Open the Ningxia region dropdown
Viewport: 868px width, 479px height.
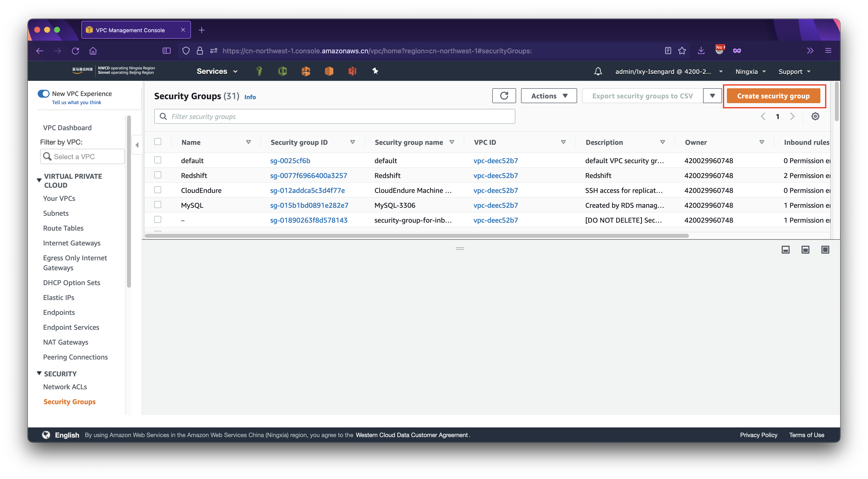751,71
